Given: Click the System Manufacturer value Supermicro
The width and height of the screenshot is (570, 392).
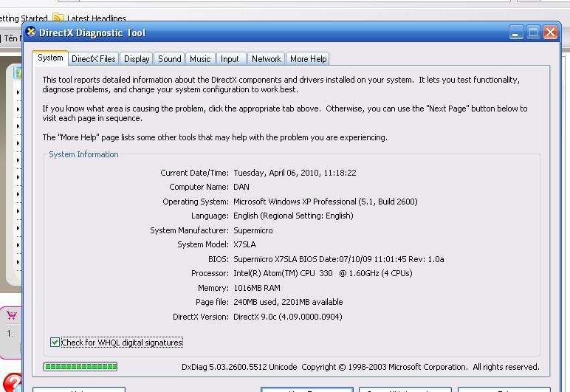Looking at the screenshot, I should 253,230.
